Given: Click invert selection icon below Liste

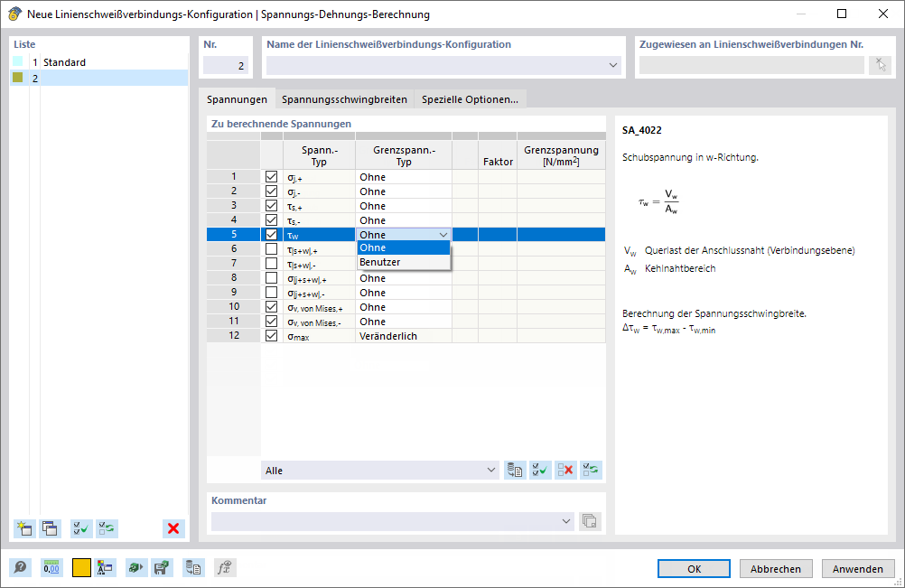Looking at the screenshot, I should (107, 528).
